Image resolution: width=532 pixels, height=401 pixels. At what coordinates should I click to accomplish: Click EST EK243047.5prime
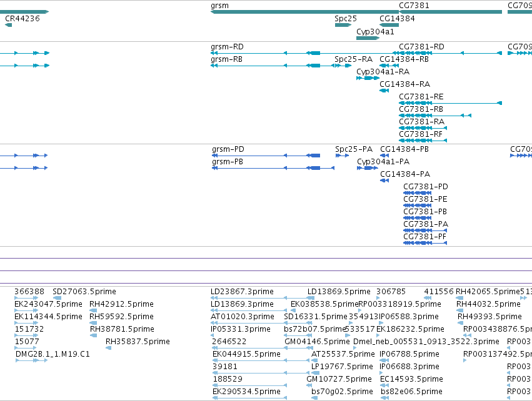26,310
